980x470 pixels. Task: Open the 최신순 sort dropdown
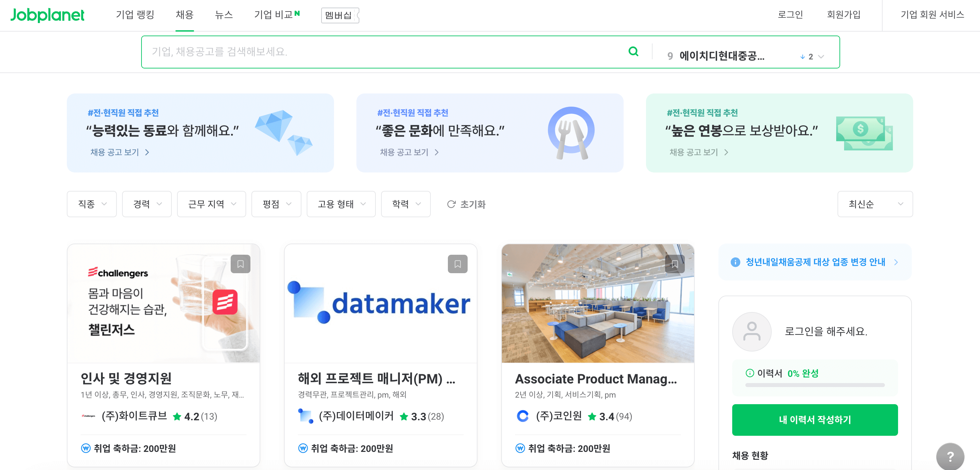tap(875, 204)
